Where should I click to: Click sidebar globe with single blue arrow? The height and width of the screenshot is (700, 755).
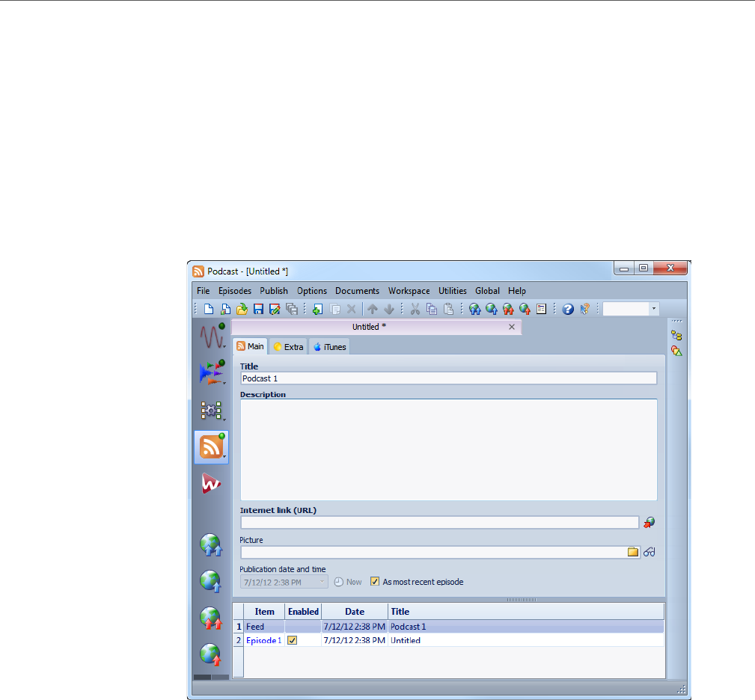tap(211, 582)
